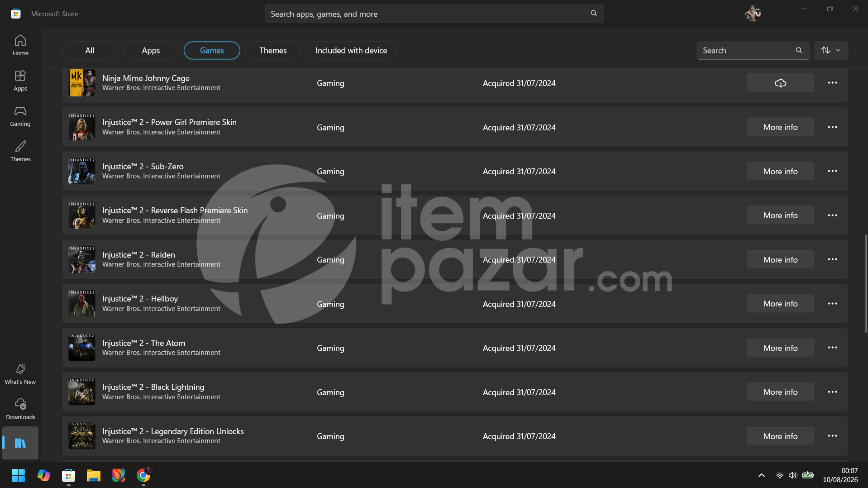This screenshot has height=488, width=868.
Task: Select the Games filter tab
Action: click(x=212, y=50)
